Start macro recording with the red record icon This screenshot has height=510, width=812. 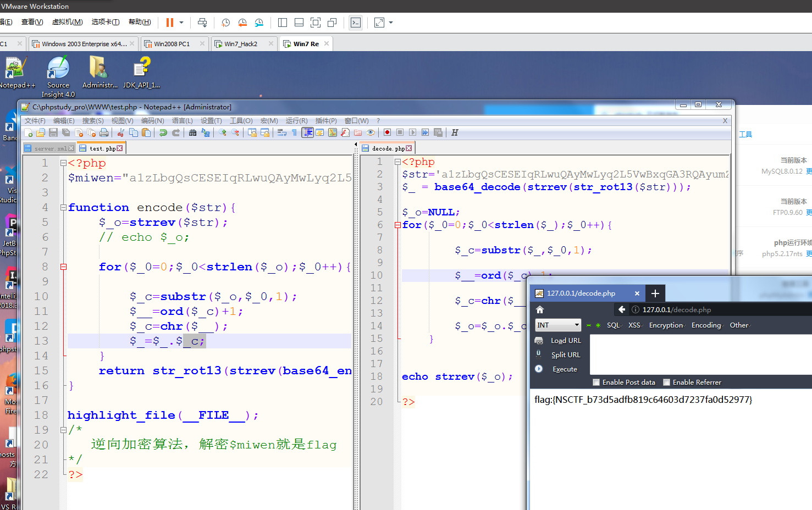pos(387,132)
